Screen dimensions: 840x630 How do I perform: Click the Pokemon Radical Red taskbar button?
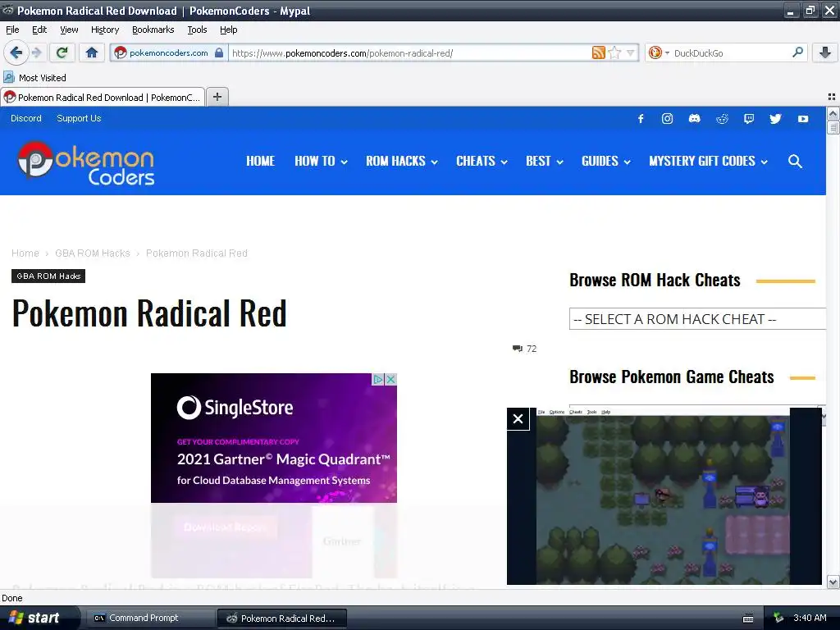282,618
